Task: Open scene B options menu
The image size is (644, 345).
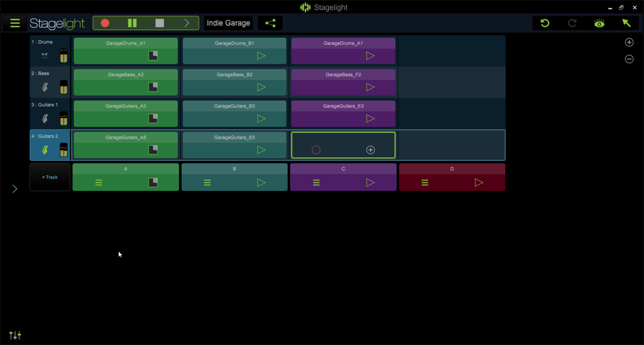Action: click(x=208, y=182)
